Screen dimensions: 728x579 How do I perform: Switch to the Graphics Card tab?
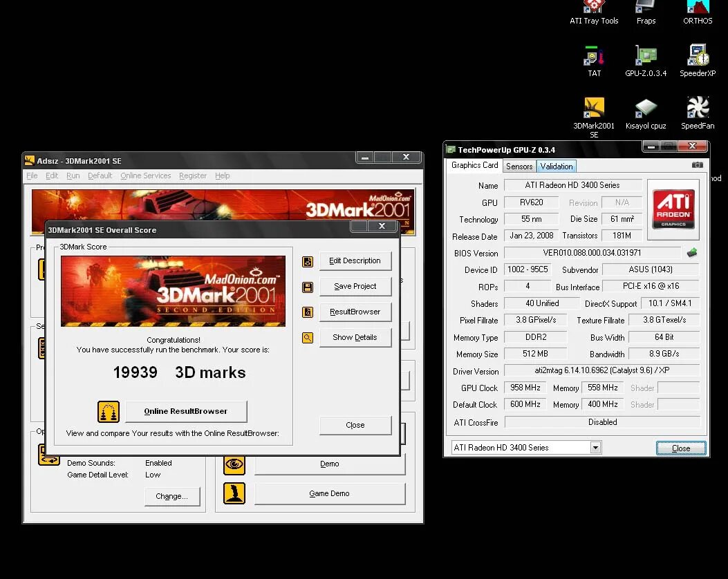[474, 165]
